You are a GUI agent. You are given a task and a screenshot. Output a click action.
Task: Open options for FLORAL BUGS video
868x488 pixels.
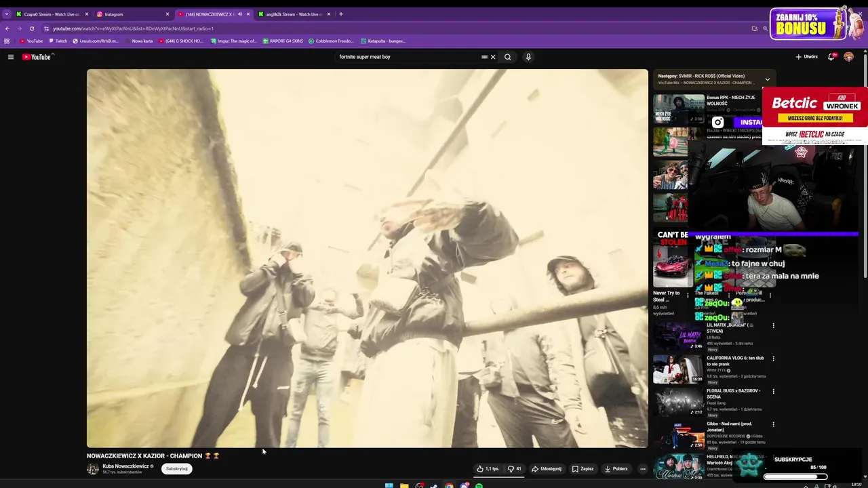(773, 392)
